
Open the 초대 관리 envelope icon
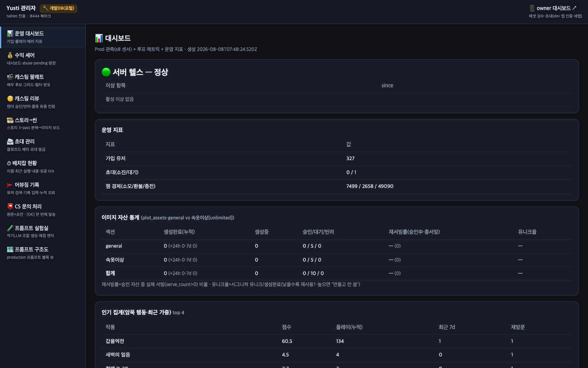(x=10, y=141)
